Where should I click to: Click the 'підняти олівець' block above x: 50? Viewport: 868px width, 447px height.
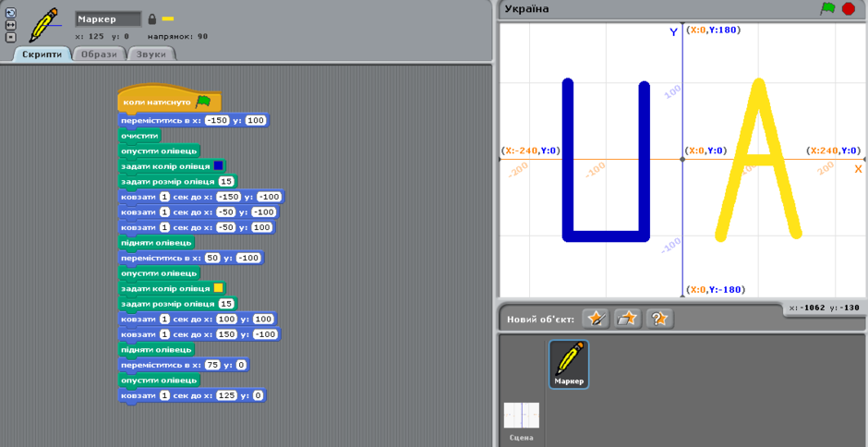(x=157, y=243)
